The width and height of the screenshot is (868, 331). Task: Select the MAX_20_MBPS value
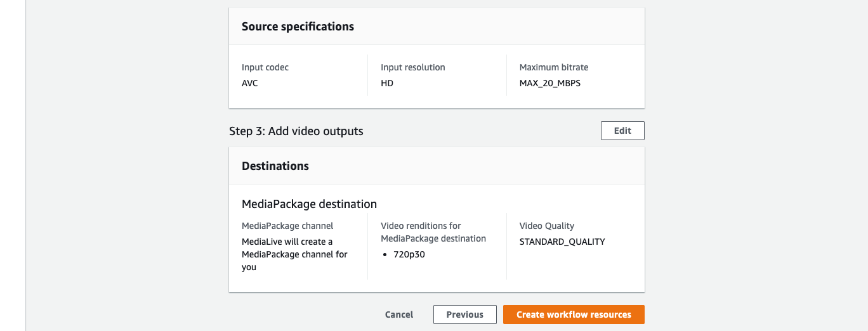pos(550,83)
